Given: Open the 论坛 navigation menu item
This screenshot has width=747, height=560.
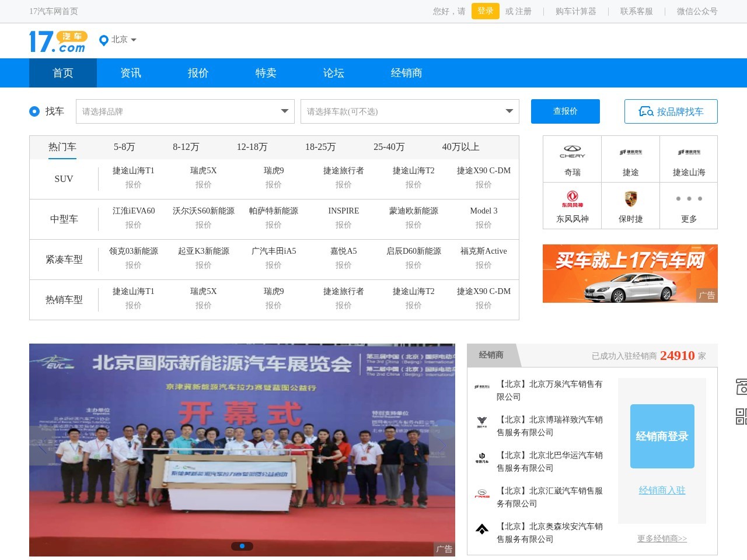Looking at the screenshot, I should tap(333, 73).
